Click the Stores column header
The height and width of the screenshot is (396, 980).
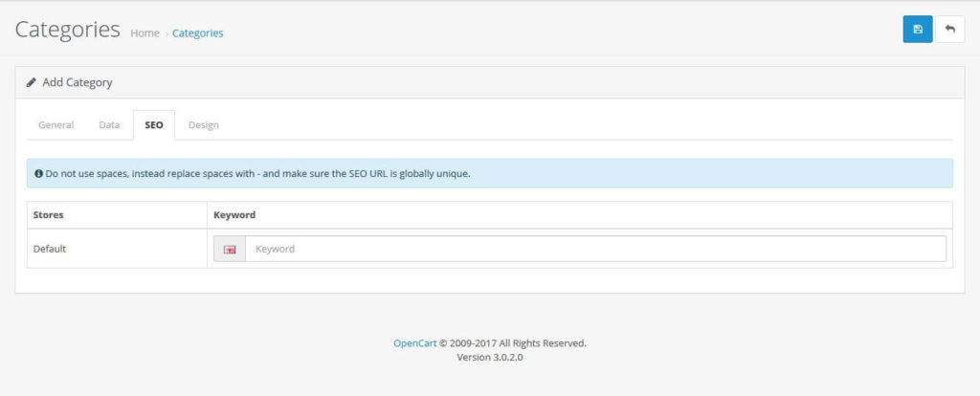[x=49, y=215]
